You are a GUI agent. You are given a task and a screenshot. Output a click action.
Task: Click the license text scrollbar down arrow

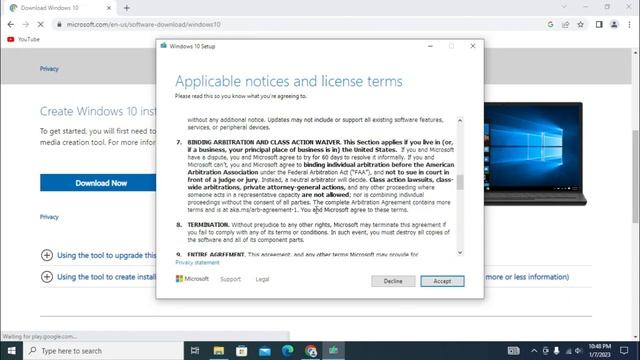[460, 252]
